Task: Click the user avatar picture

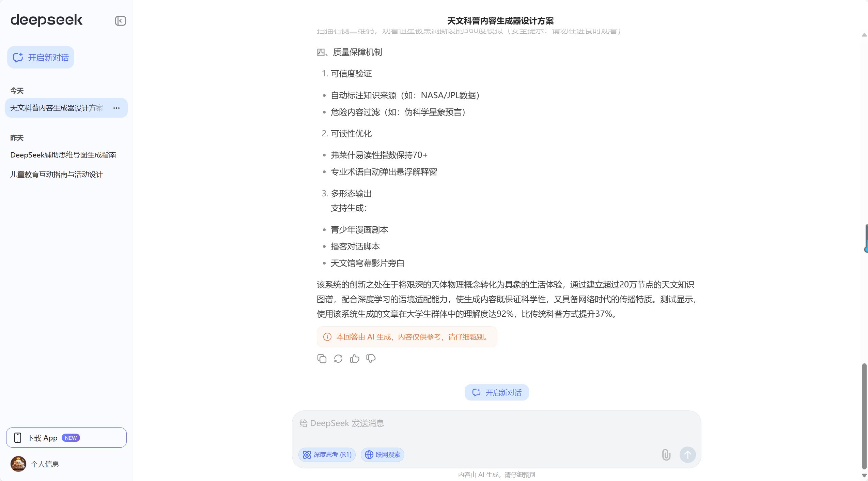Action: point(18,464)
